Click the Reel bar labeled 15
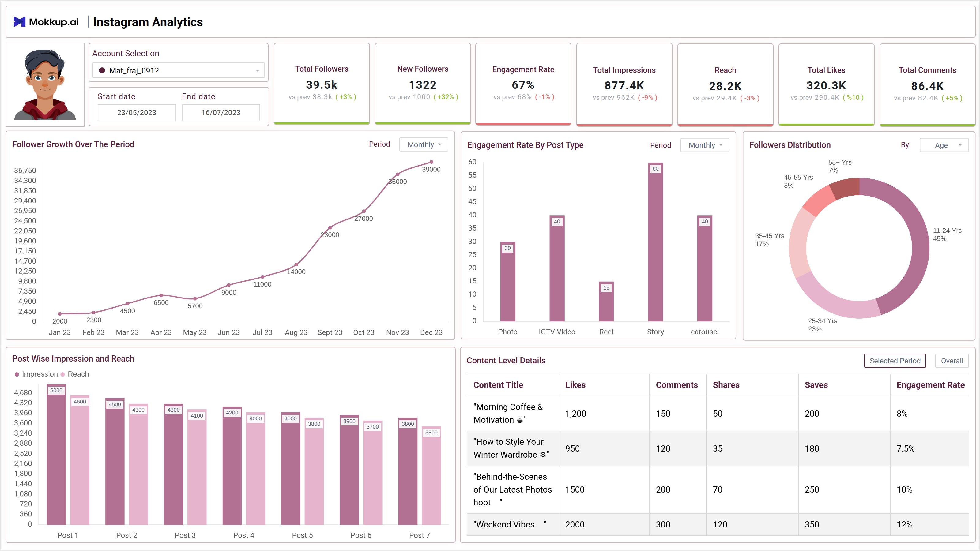Screen dimensions: 980x551 click(606, 301)
